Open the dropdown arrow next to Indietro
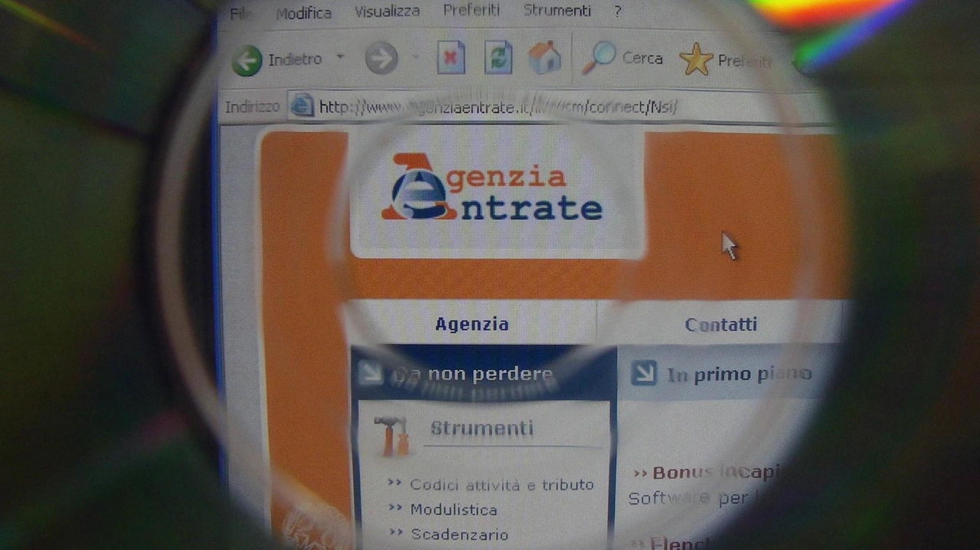 [x=341, y=57]
